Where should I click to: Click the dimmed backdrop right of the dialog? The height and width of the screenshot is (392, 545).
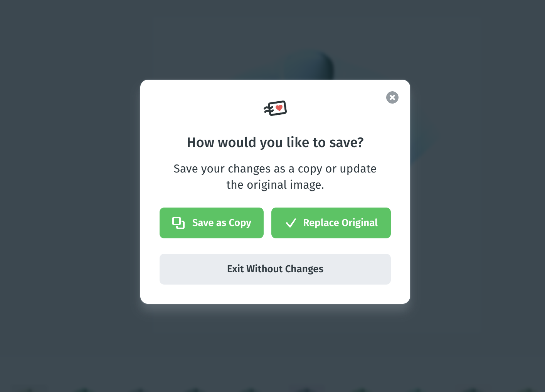coord(478,193)
